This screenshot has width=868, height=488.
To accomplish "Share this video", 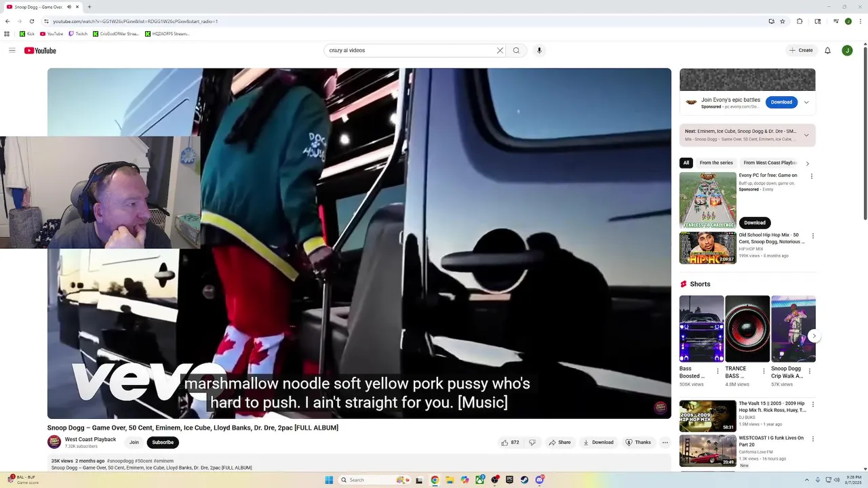I will 559,443.
